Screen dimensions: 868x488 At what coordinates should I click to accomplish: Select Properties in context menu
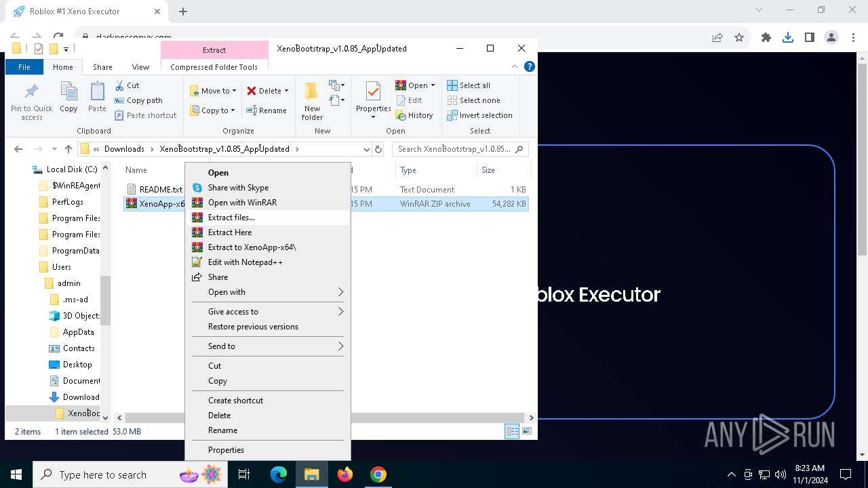[268, 450]
